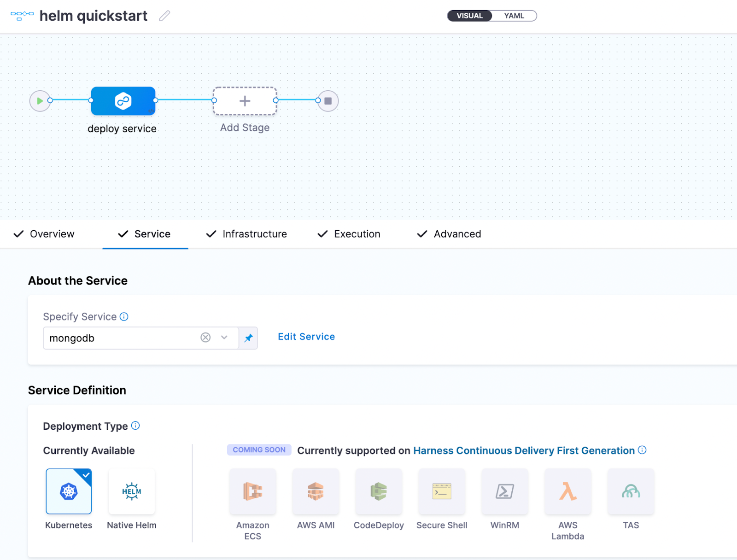Viewport: 737px width, 560px height.
Task: Select Kubernetes deployment type
Action: click(x=69, y=491)
